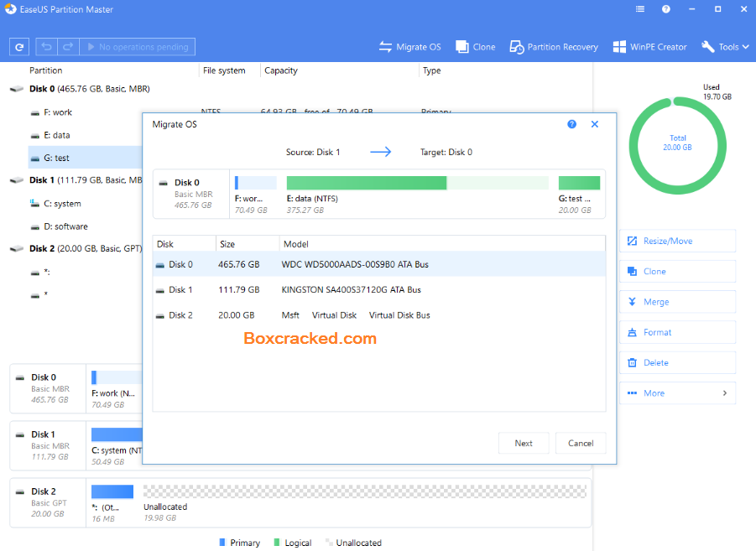The image size is (756, 551).
Task: Select F: work partition in tree
Action: 57,112
